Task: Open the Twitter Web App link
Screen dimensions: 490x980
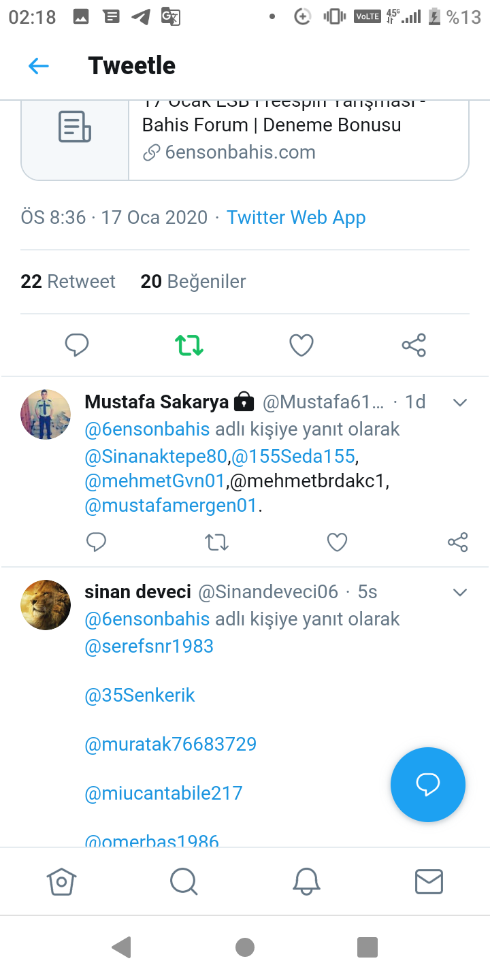Action: [x=296, y=218]
